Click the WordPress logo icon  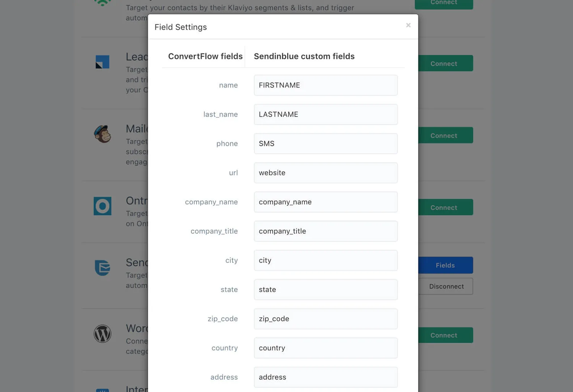point(102,334)
